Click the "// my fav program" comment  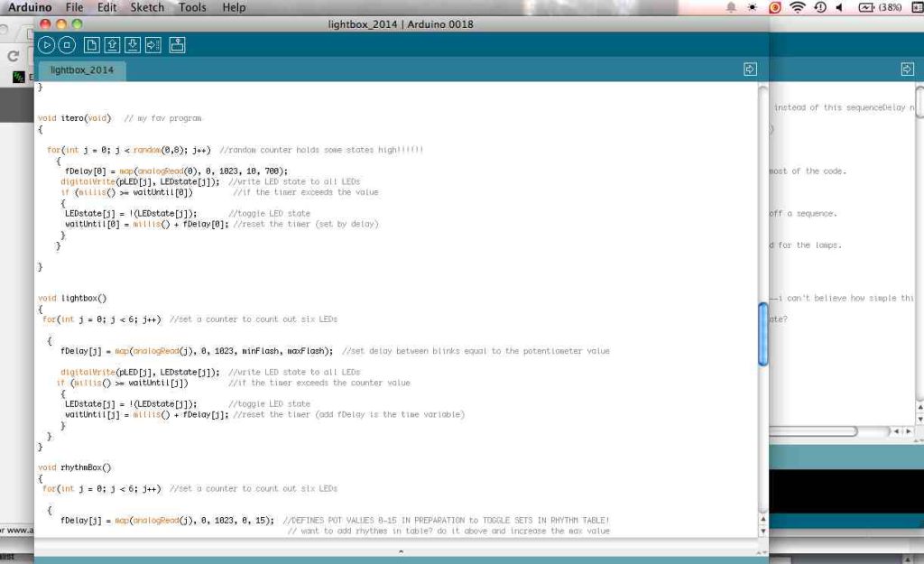tap(163, 118)
